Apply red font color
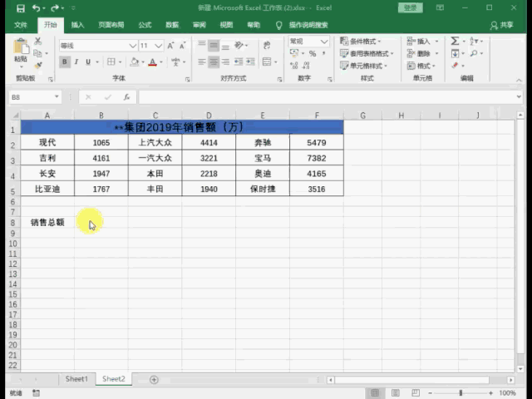 [x=153, y=62]
